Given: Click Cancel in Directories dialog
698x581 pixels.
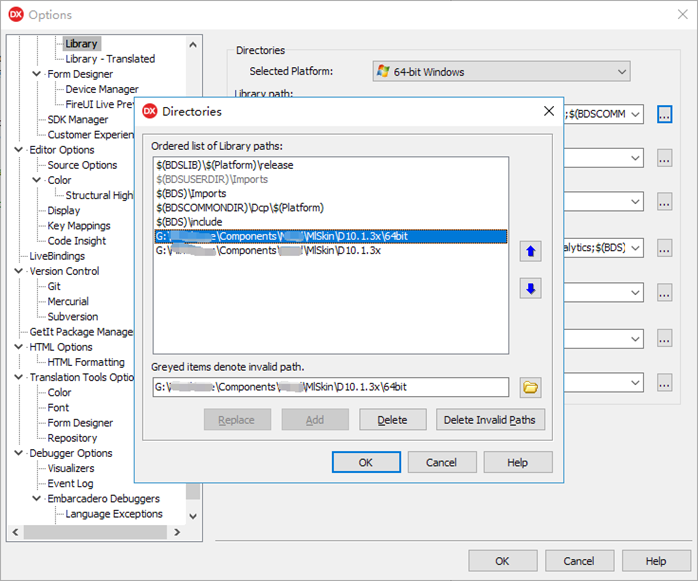Looking at the screenshot, I should [x=441, y=463].
